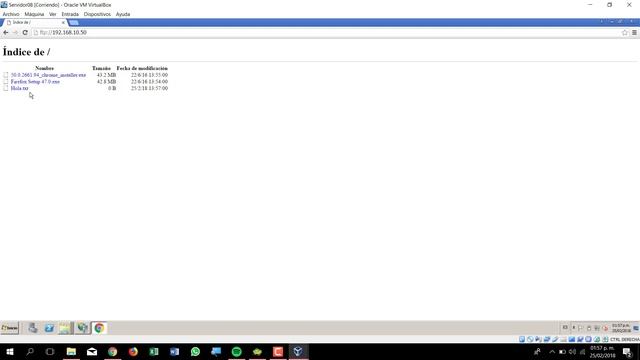Viewport: 640px width, 360px height.
Task: Open the Mail app on host taskbar
Action: tap(92, 352)
